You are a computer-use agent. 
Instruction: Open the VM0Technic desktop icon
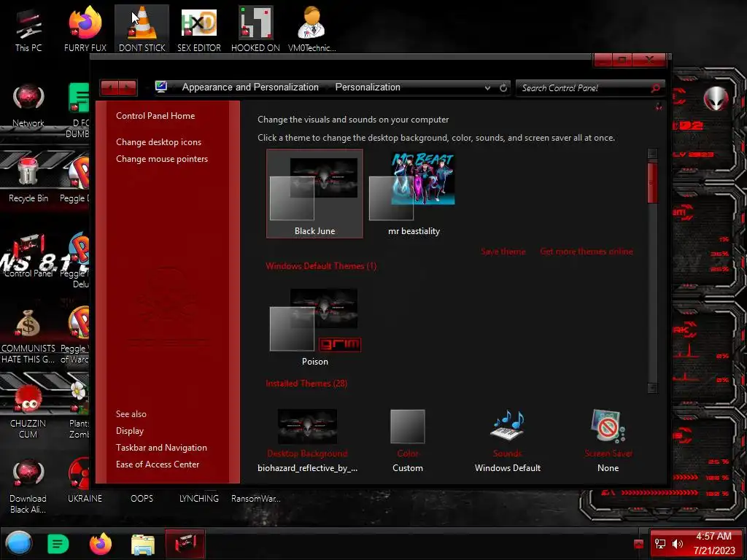(x=312, y=29)
